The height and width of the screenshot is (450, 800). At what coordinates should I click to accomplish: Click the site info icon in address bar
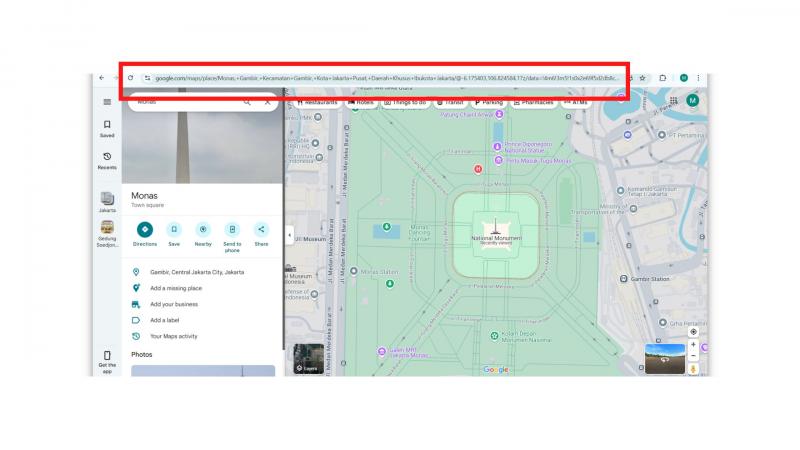click(147, 78)
